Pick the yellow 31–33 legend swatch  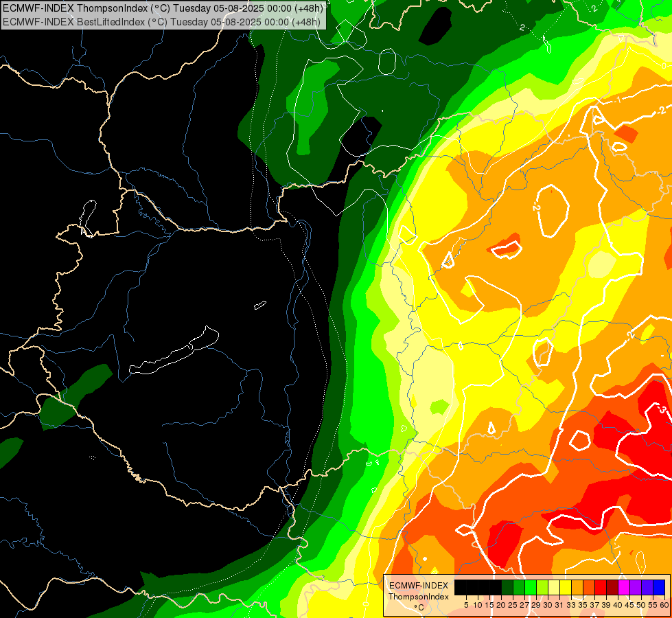pyautogui.click(x=566, y=587)
